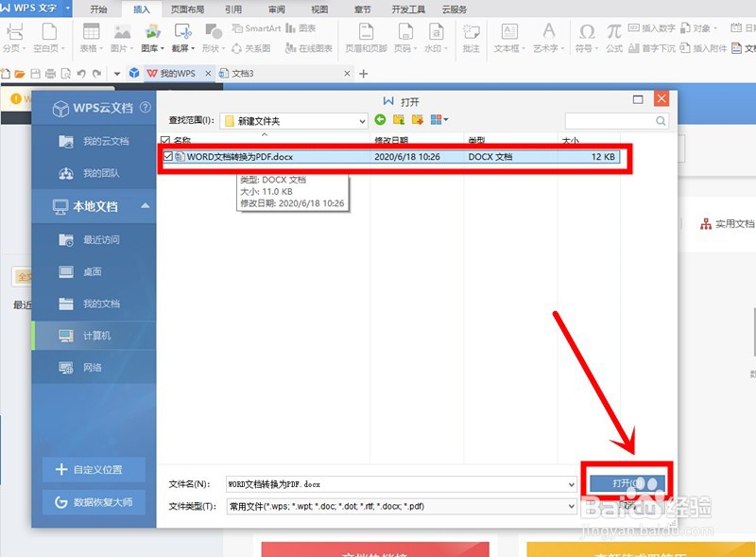Click 数据恢复大师 button
The width and height of the screenshot is (756, 557).
click(94, 502)
